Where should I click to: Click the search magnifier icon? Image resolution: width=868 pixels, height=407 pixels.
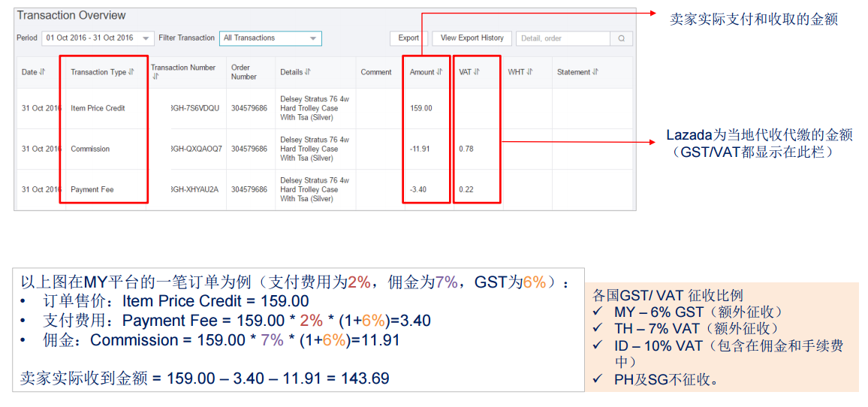tap(621, 38)
